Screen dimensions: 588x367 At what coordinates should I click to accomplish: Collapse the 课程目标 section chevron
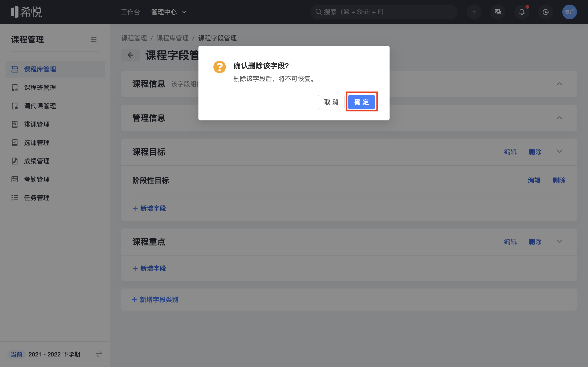point(559,151)
